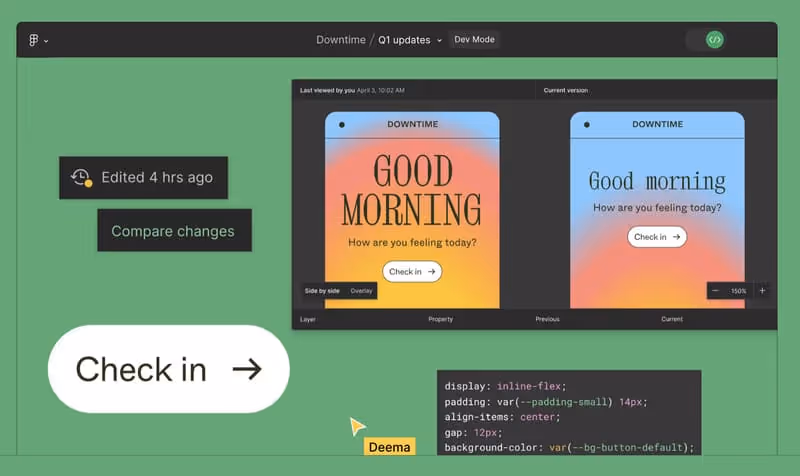Click the display: inline-flex code line
This screenshot has height=476, width=800.
tap(505, 386)
